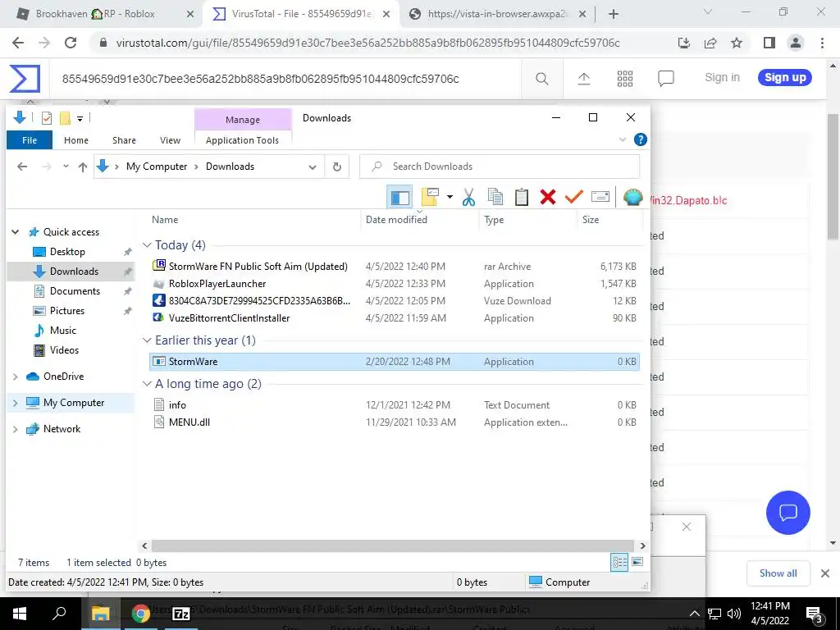Click the horizontal scrollbar in file list

click(x=393, y=546)
